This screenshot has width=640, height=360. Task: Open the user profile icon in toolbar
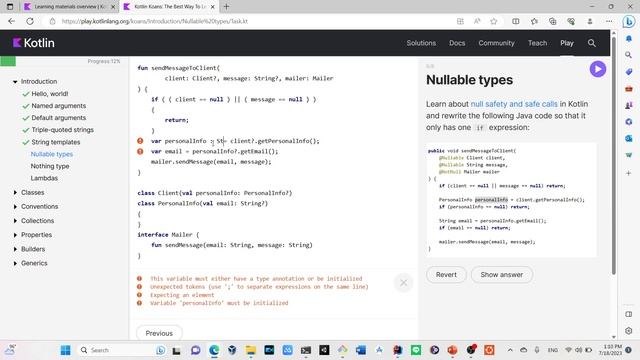coord(590,21)
